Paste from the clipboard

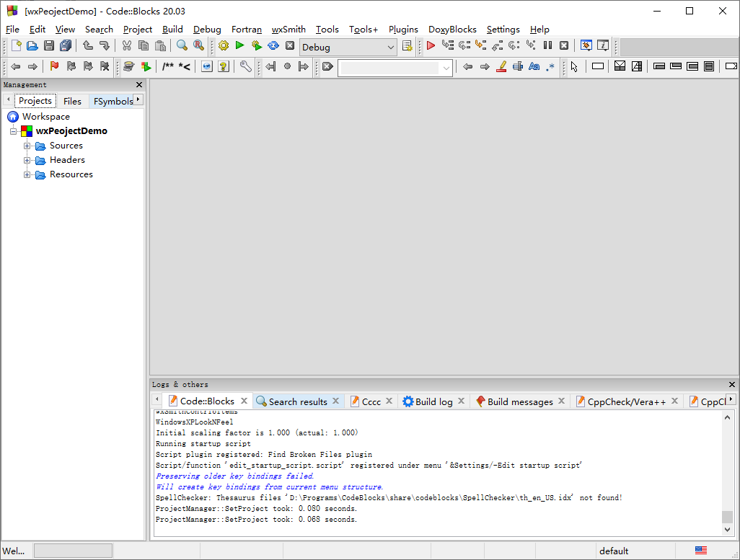pyautogui.click(x=160, y=45)
